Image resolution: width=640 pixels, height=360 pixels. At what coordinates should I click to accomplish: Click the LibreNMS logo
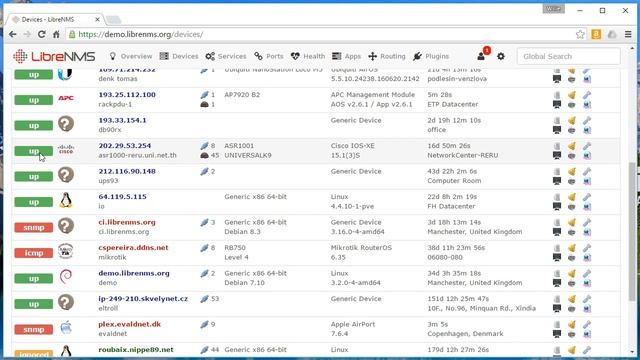[54, 56]
